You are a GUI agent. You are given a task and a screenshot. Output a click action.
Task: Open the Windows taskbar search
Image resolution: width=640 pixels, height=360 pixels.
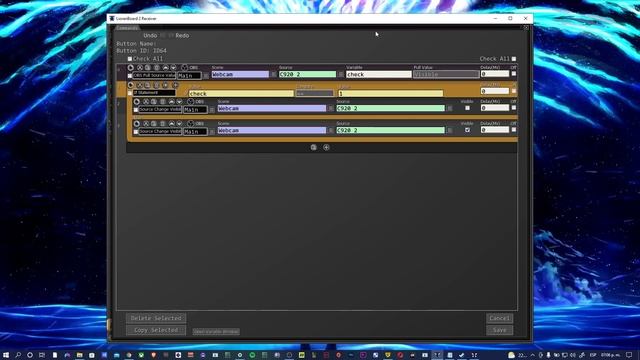click(x=18, y=355)
